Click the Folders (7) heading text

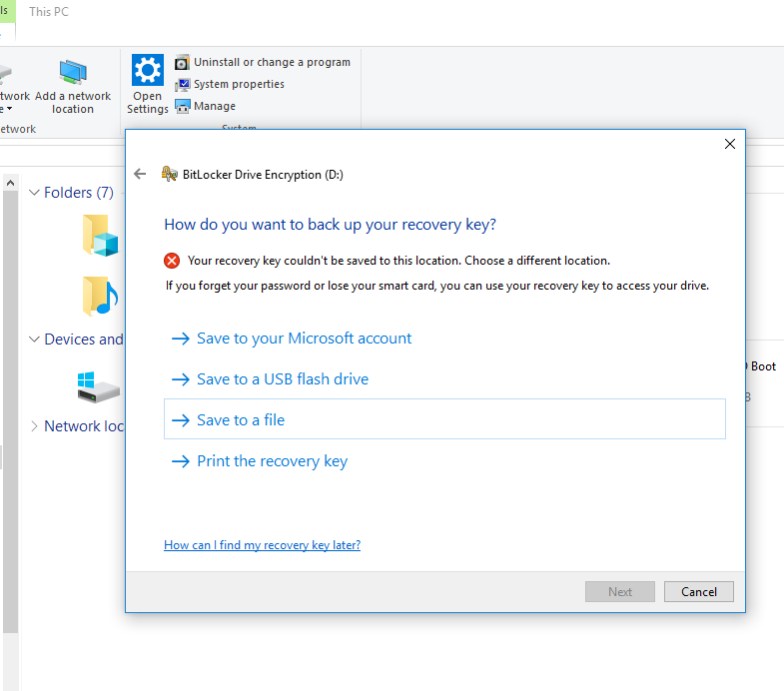[79, 193]
